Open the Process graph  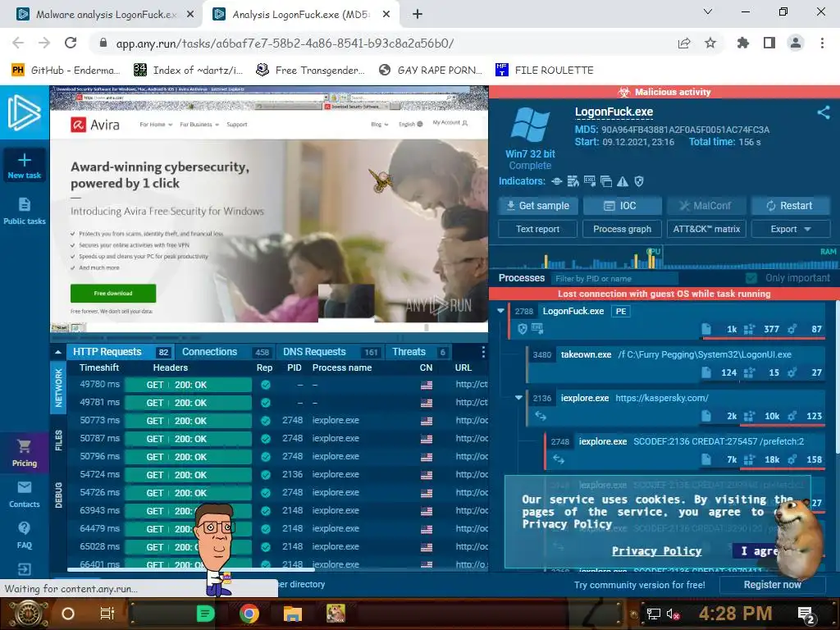[x=622, y=229]
